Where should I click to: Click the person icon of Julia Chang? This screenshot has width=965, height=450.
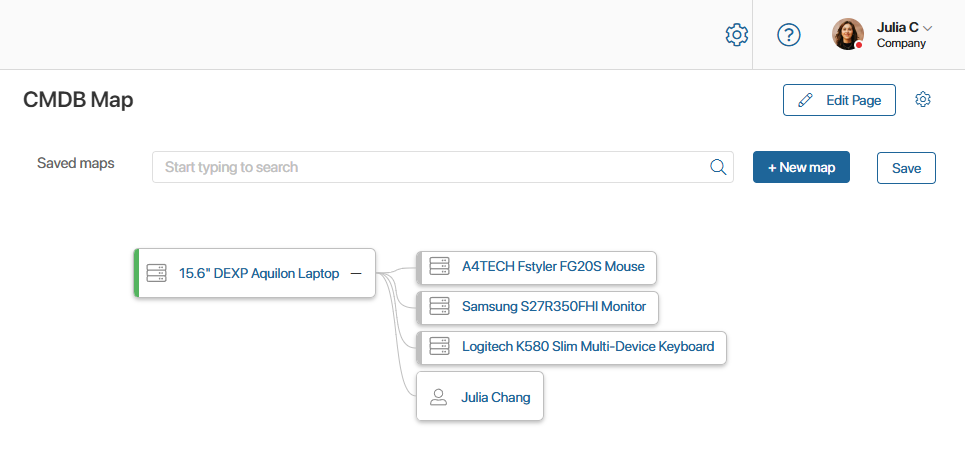(438, 397)
